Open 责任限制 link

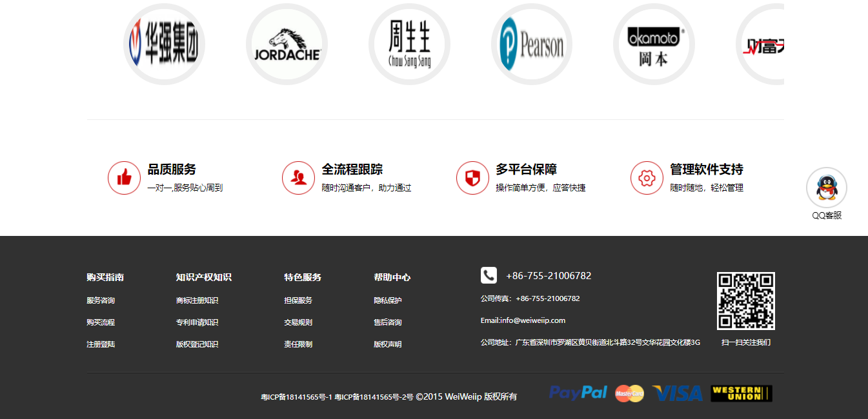298,344
